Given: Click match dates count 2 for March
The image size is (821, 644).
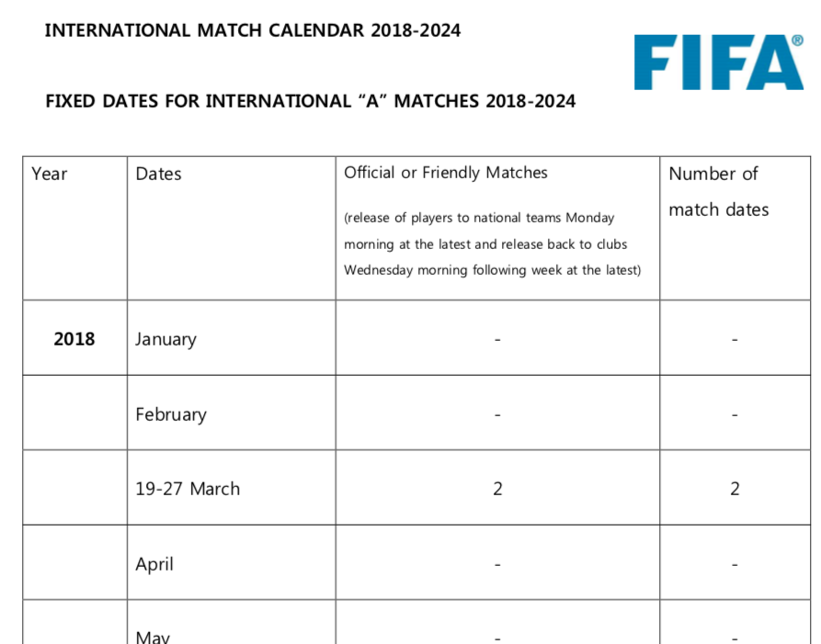Looking at the screenshot, I should click(x=735, y=489).
